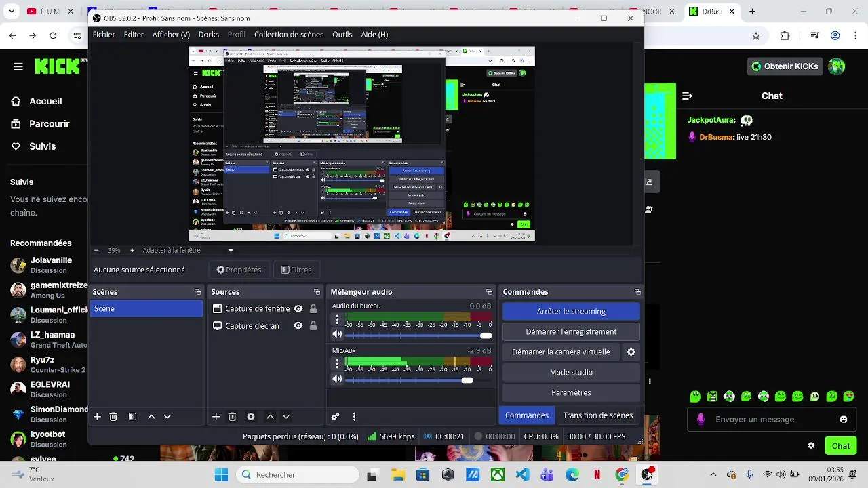868x488 pixels.
Task: Select Scène item in scenes list
Action: coord(146,309)
